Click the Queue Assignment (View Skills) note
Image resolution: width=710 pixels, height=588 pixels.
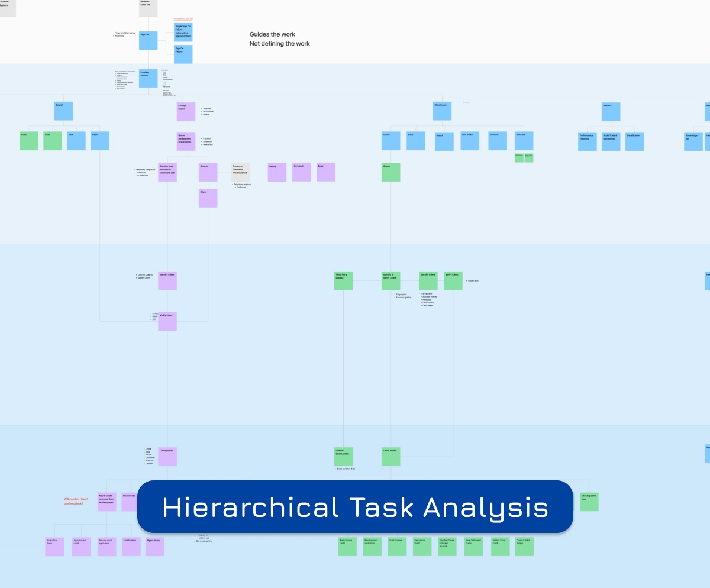186,141
